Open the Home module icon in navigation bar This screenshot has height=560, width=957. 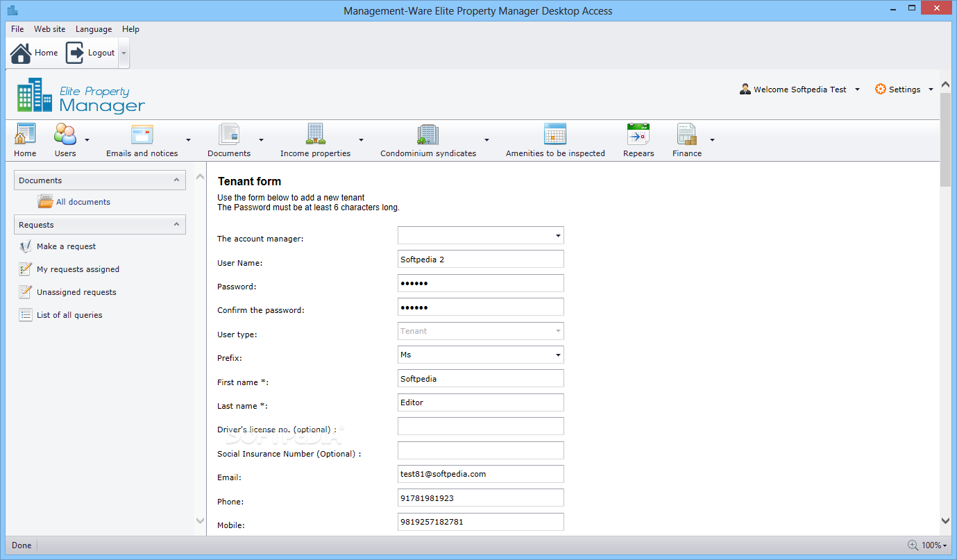(x=25, y=134)
